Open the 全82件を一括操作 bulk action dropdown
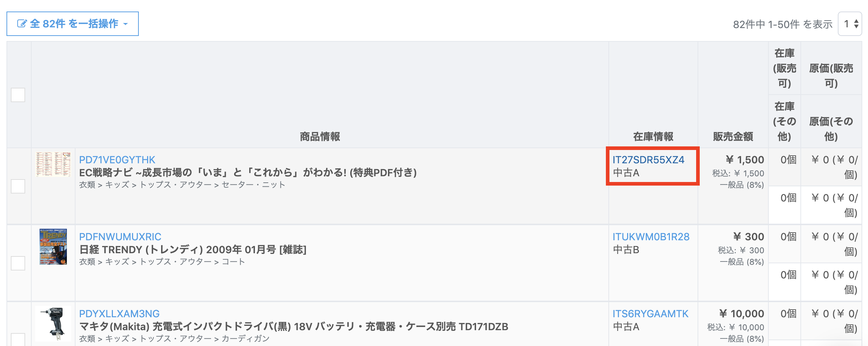 [x=73, y=24]
